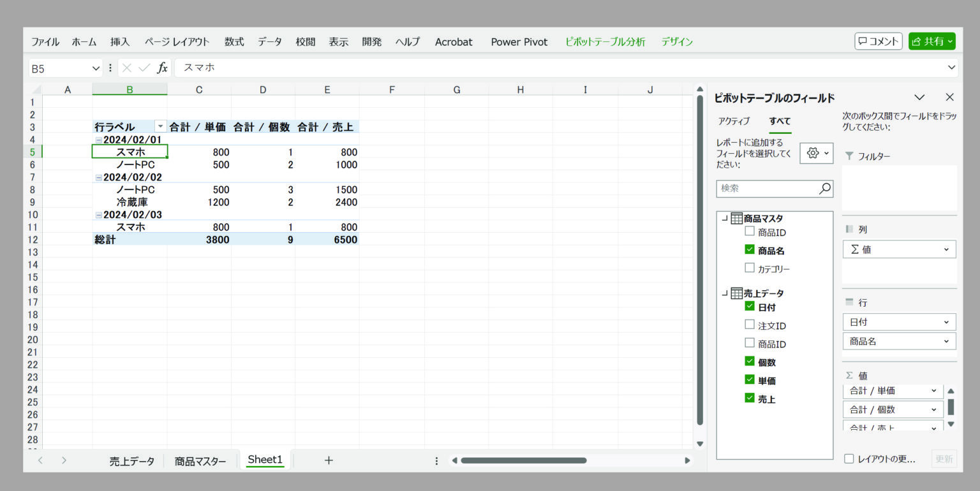
Task: Click the search magnifier in the field list
Action: coord(825,188)
